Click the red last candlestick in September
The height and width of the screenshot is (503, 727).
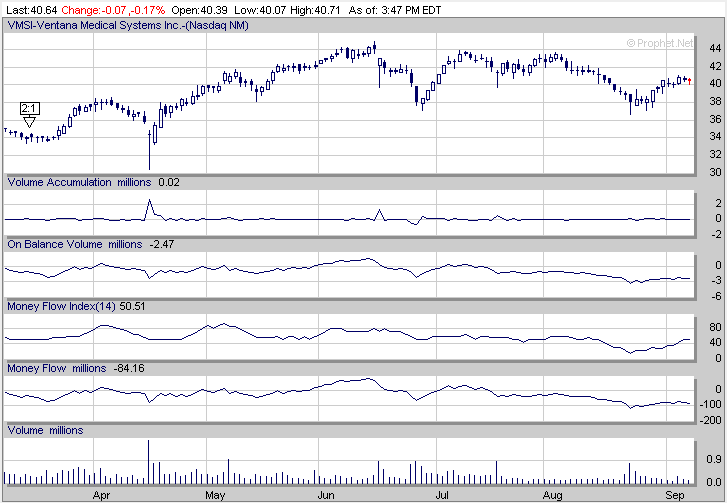coord(690,82)
